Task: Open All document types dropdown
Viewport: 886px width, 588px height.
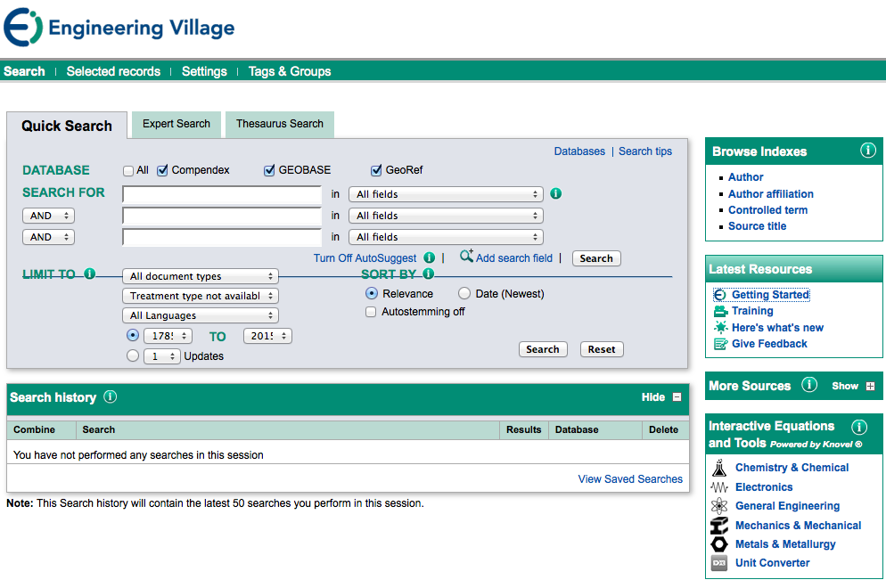Action: pyautogui.click(x=201, y=276)
